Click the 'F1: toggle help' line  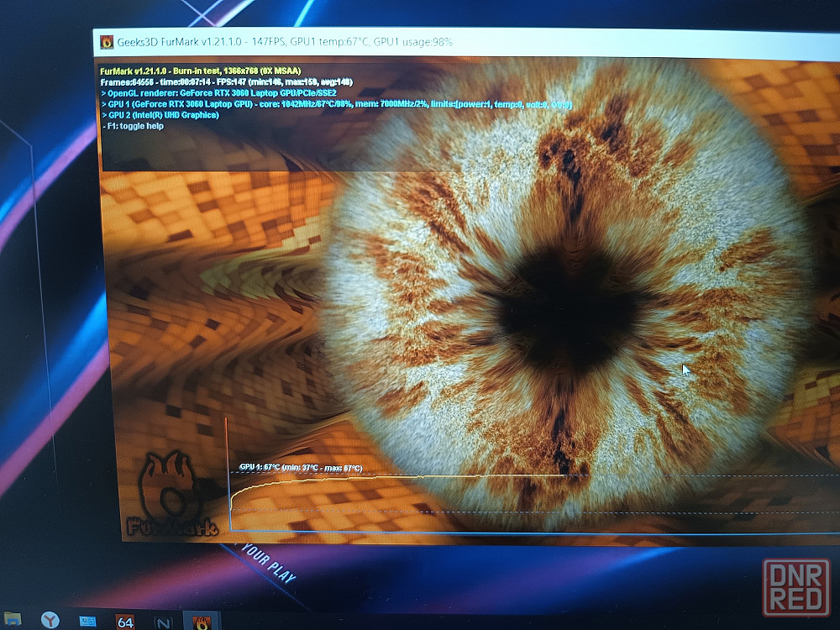click(135, 126)
